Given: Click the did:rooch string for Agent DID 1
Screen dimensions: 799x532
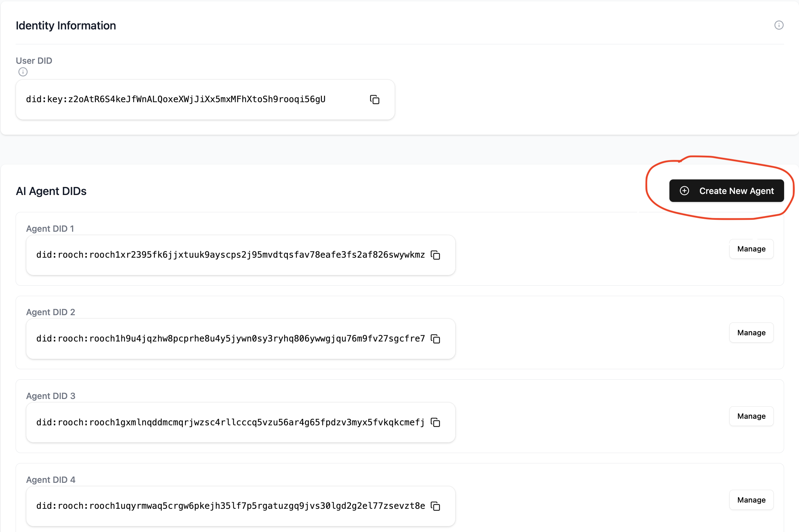Looking at the screenshot, I should 230,255.
